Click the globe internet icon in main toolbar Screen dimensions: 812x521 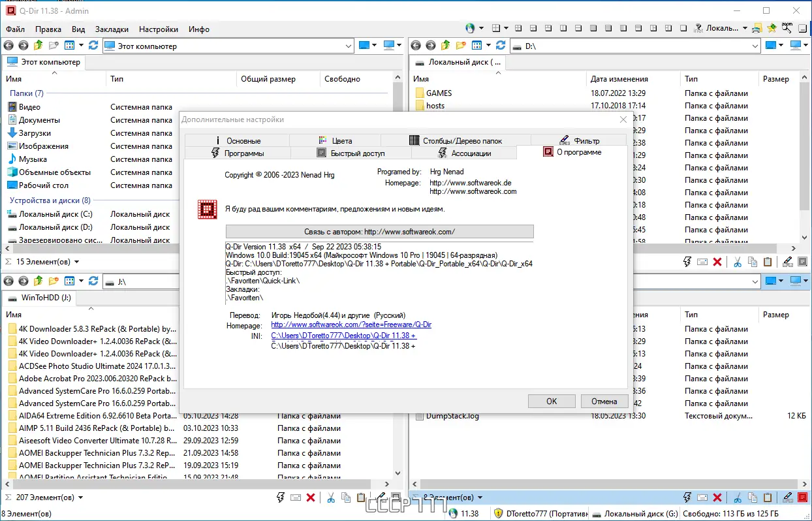tap(469, 28)
